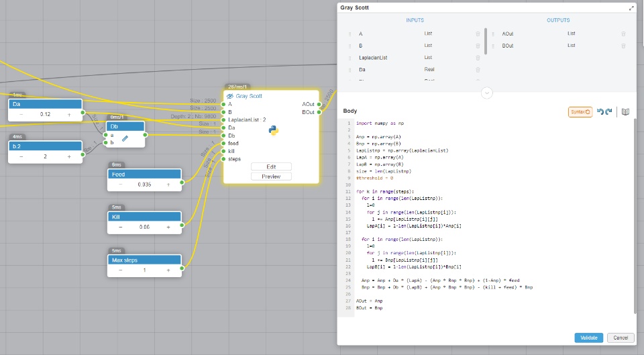This screenshot has height=355, width=644.
Task: Expand the inputs list with chevron button
Action: [x=487, y=93]
